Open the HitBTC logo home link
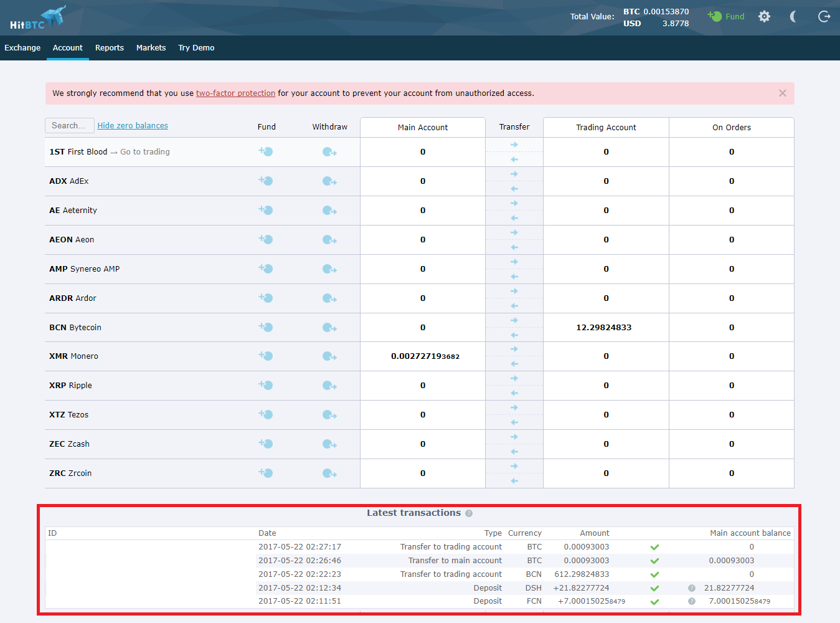Viewport: 840px width, 623px height. click(x=37, y=17)
